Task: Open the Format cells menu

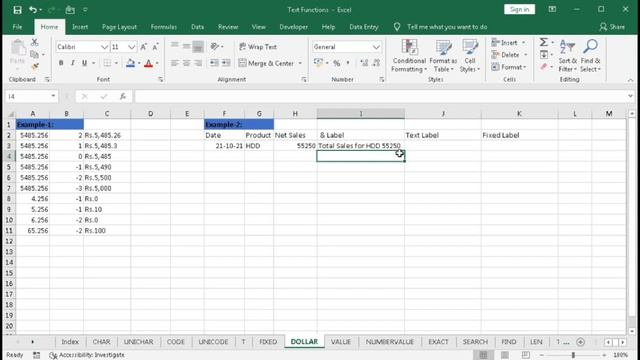Action: (509, 67)
